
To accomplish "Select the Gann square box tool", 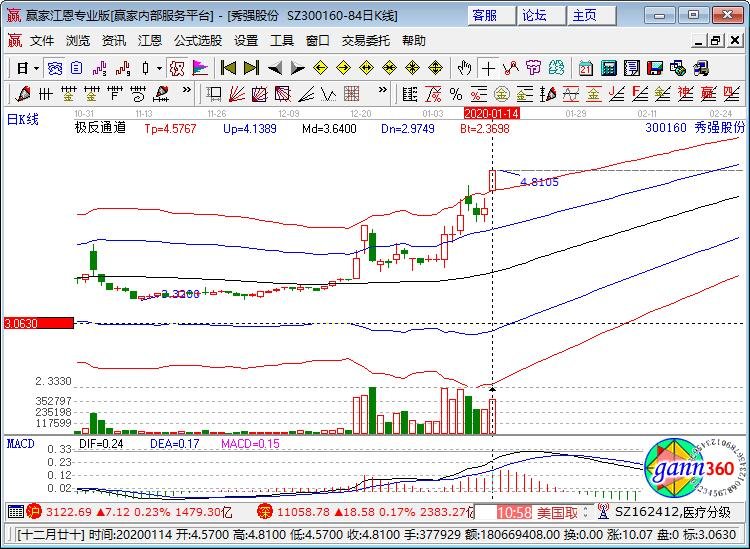I will tap(213, 94).
